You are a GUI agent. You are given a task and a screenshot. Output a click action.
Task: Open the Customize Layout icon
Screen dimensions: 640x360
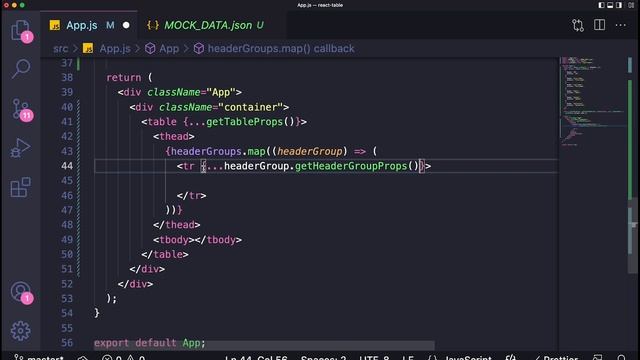click(631, 5)
